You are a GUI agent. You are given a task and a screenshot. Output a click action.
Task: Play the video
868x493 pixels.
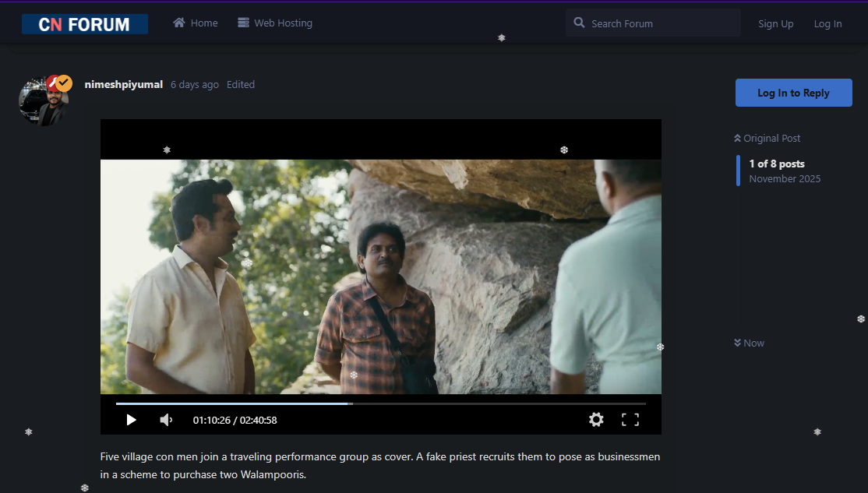(x=131, y=420)
